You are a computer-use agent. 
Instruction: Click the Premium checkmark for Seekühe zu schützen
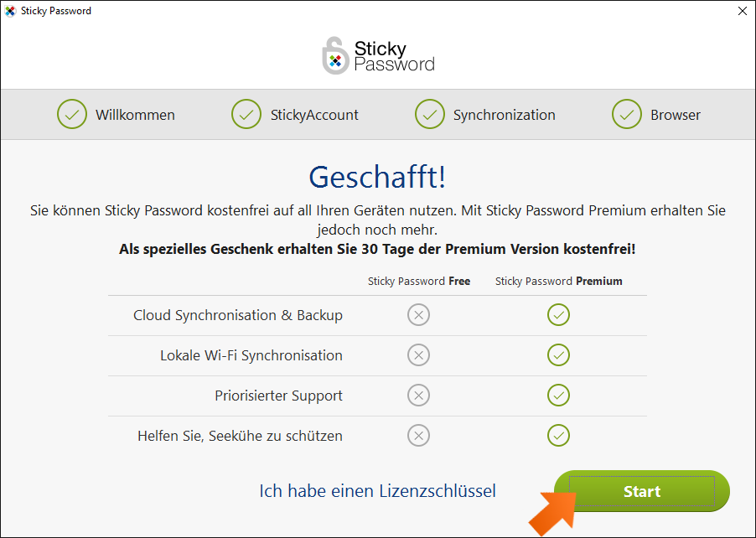pos(558,436)
